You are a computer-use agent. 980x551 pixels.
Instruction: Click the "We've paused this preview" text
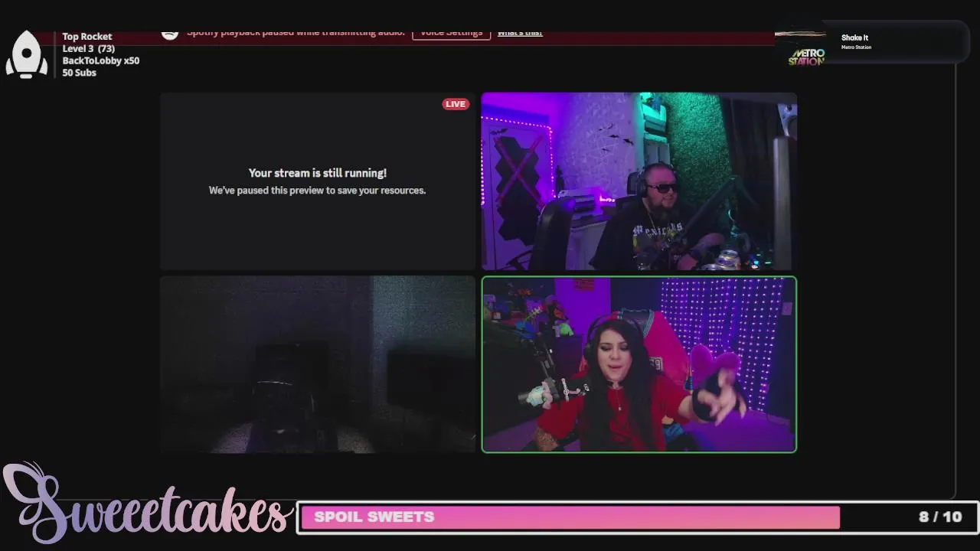coord(318,191)
